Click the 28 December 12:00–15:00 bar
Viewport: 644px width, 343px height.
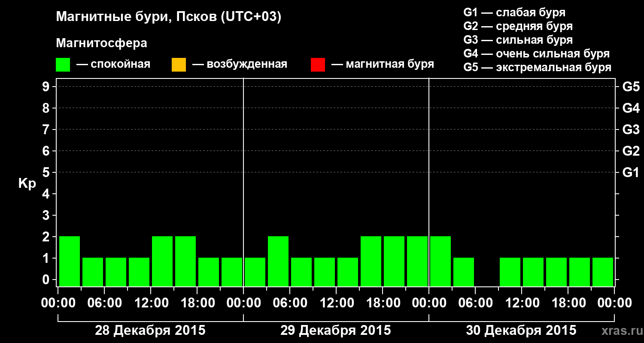click(x=162, y=261)
